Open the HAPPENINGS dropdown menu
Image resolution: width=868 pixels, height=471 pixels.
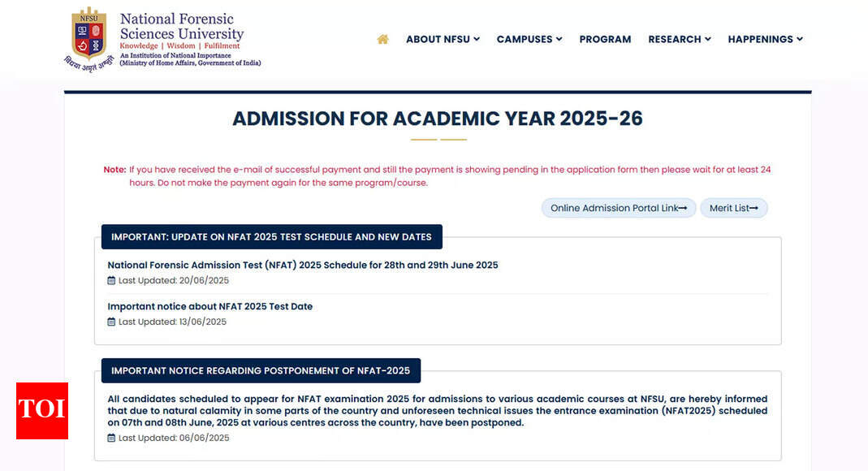765,39
